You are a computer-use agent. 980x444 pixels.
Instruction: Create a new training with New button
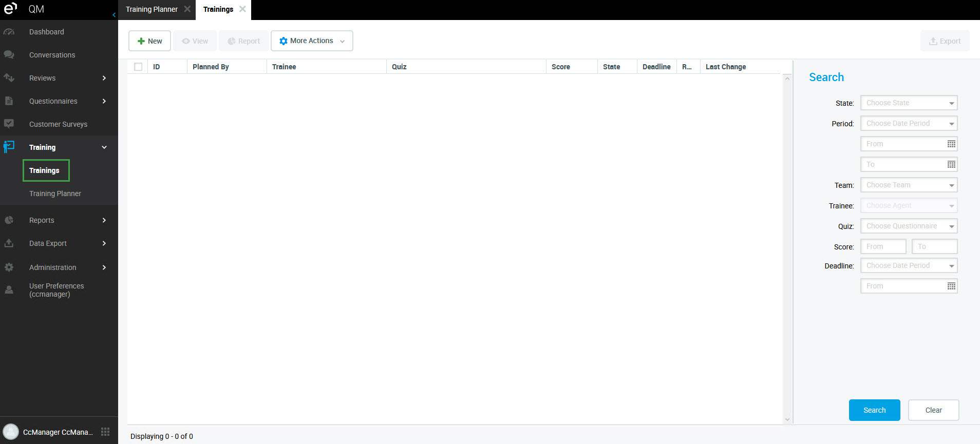[x=149, y=41]
